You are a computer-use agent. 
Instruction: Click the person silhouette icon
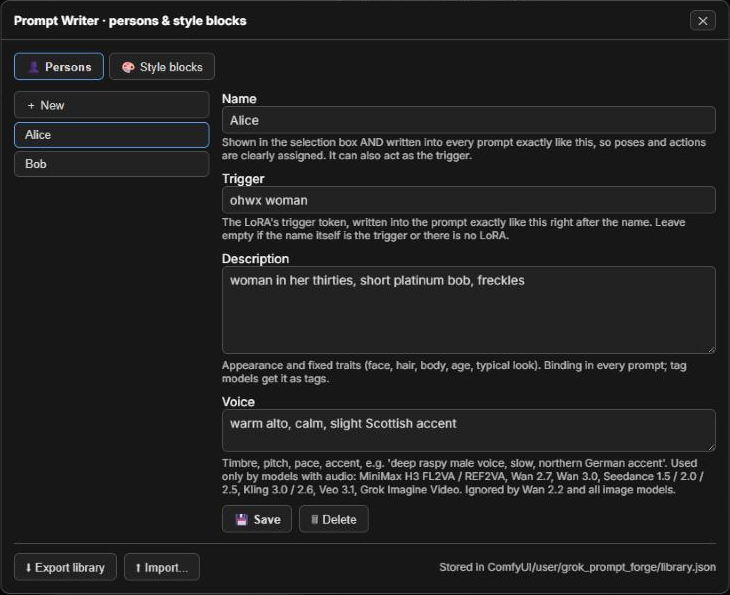(34, 67)
